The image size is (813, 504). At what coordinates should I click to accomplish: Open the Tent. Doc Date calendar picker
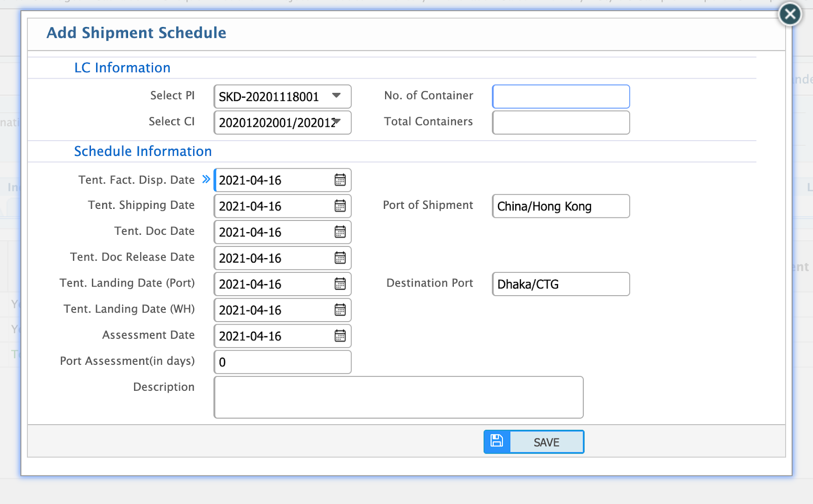tap(340, 232)
